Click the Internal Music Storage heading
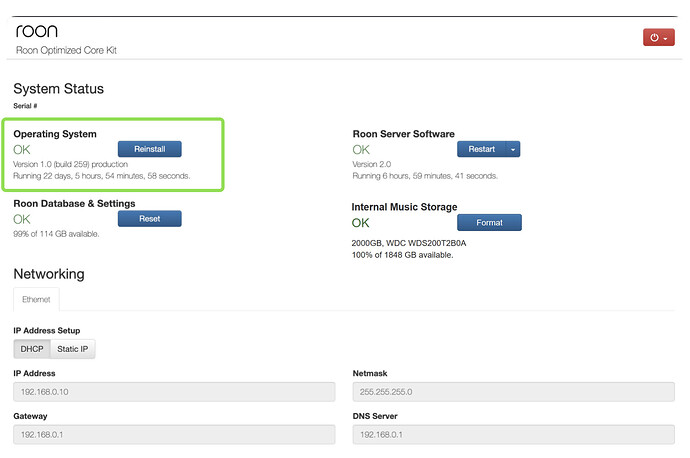 tap(404, 207)
